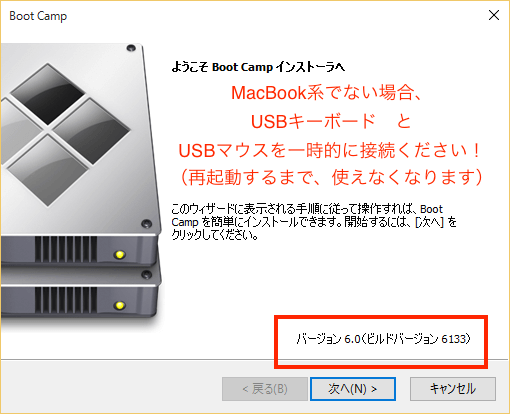Screen dimensions: 510x414
Task: Click the vent grille on lower drive
Action: pos(66,300)
